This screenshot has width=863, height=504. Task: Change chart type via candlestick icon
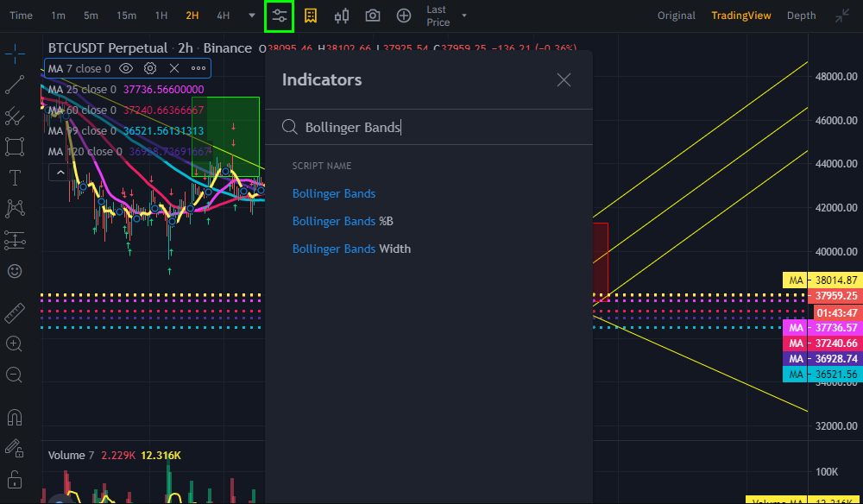click(342, 16)
